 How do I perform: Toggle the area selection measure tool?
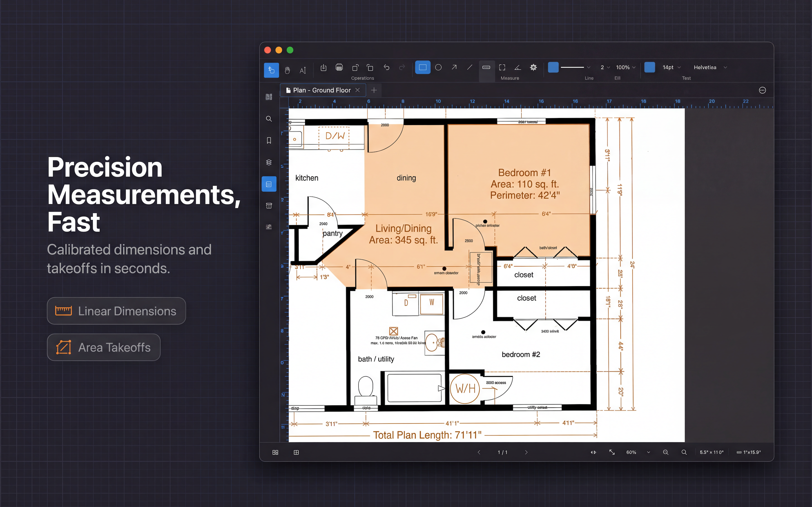(x=502, y=67)
